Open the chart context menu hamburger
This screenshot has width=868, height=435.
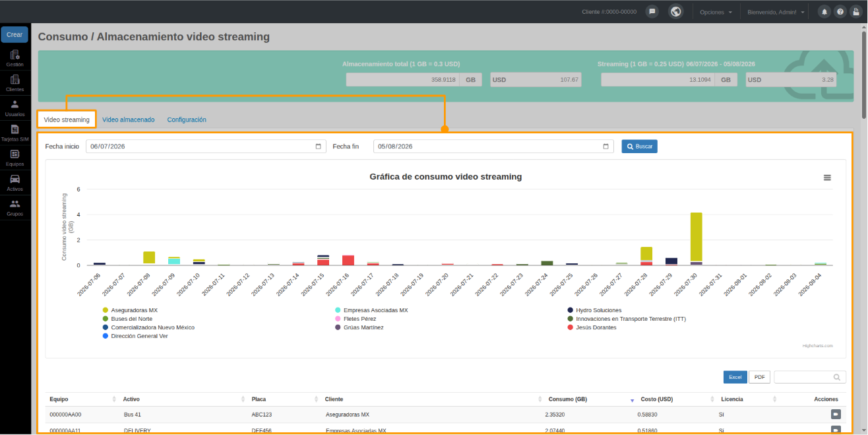[x=827, y=178]
